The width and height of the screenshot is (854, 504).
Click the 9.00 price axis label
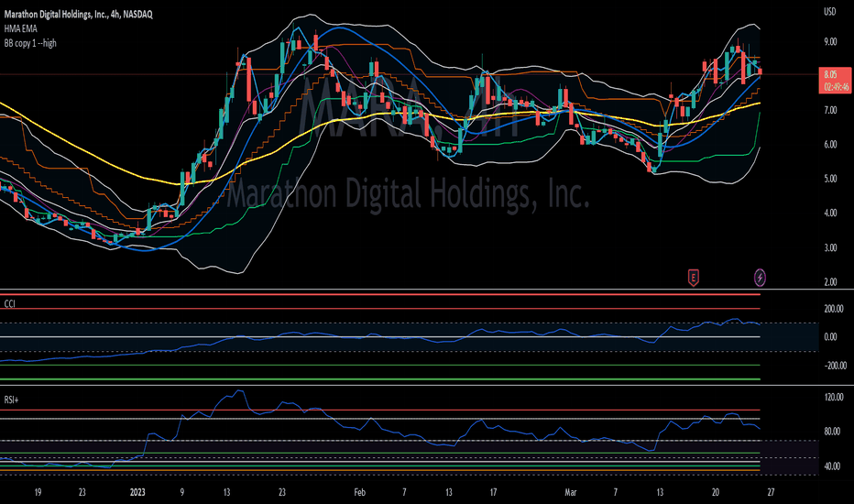830,41
